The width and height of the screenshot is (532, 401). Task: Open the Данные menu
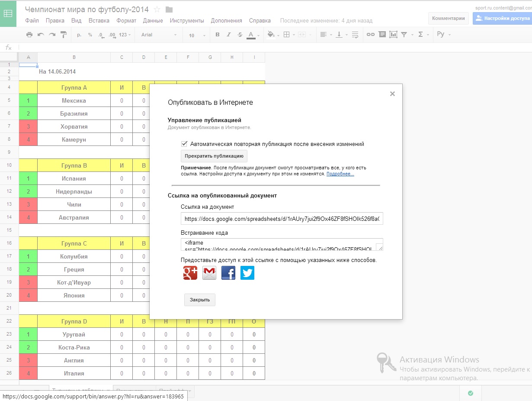click(153, 20)
